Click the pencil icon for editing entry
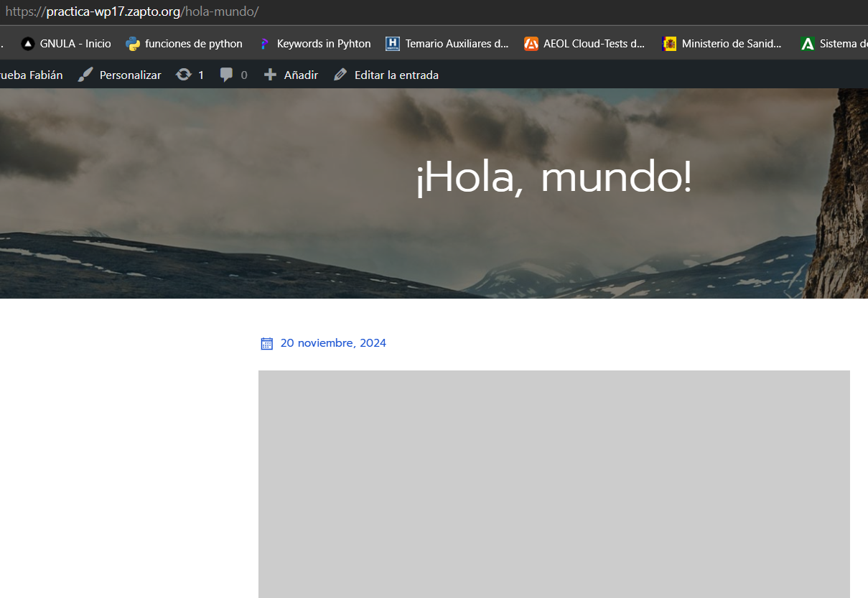Screen dimensions: 868x598 (340, 75)
